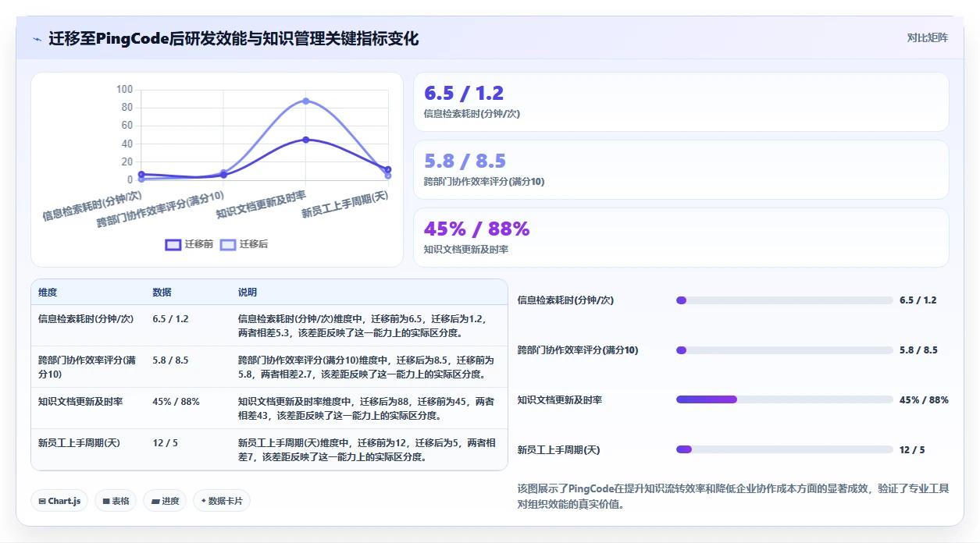Click description text mentioning 两者相差2.7
This screenshot has width=980, height=543.
pos(366,367)
